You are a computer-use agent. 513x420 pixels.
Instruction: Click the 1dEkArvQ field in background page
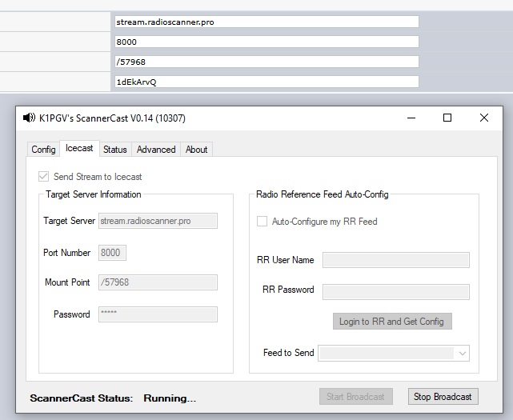point(267,82)
